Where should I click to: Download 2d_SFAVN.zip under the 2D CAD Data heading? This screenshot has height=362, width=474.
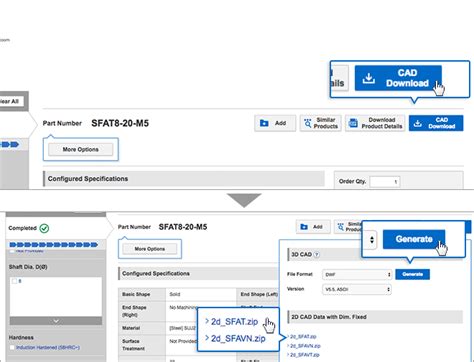[305, 346]
